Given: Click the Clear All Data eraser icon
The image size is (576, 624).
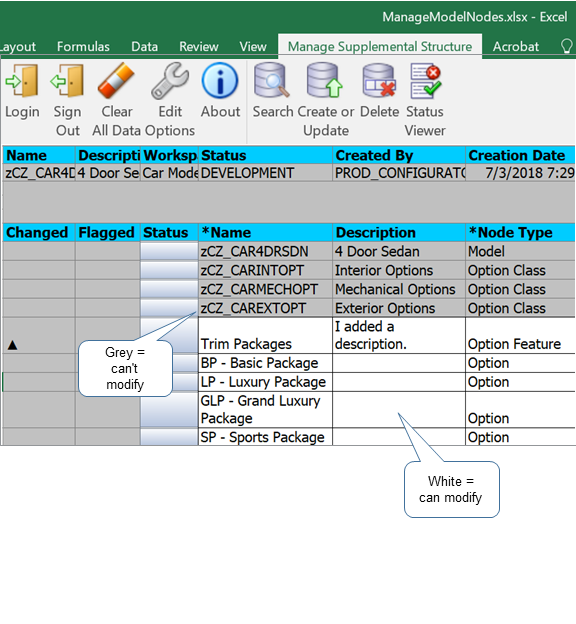Looking at the screenshot, I should (116, 80).
